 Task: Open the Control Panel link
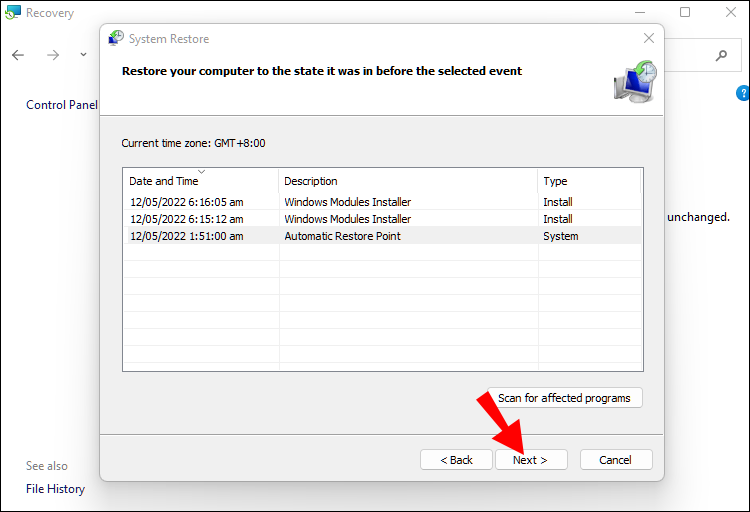[61, 105]
